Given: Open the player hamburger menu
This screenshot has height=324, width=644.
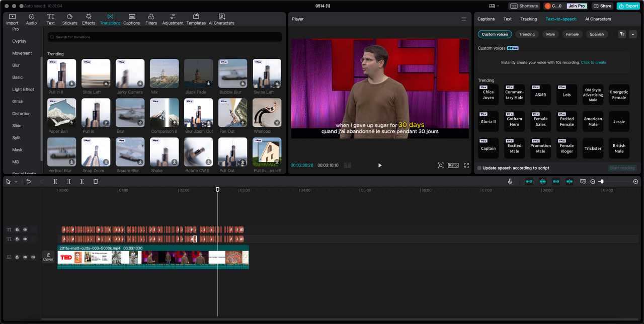Looking at the screenshot, I should click(464, 19).
